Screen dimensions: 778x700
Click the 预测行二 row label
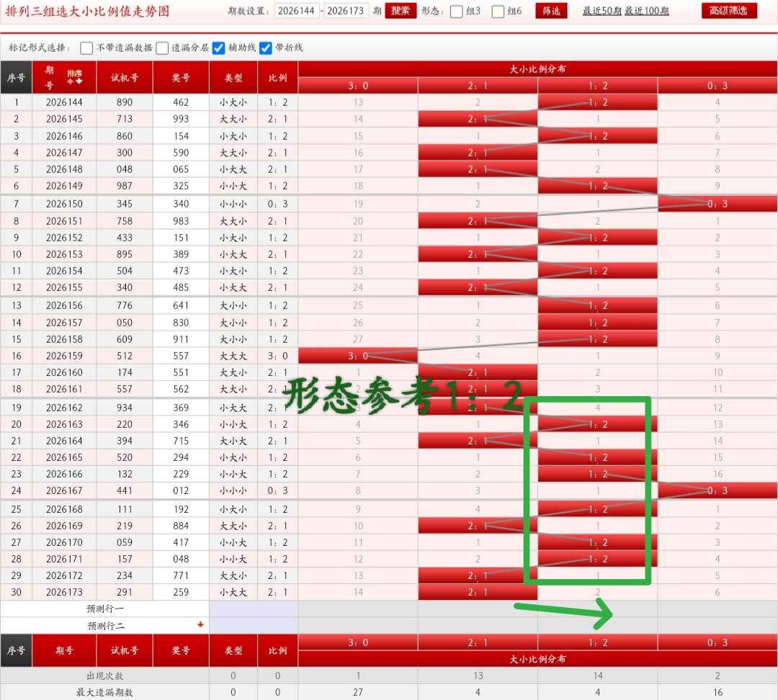tap(104, 626)
